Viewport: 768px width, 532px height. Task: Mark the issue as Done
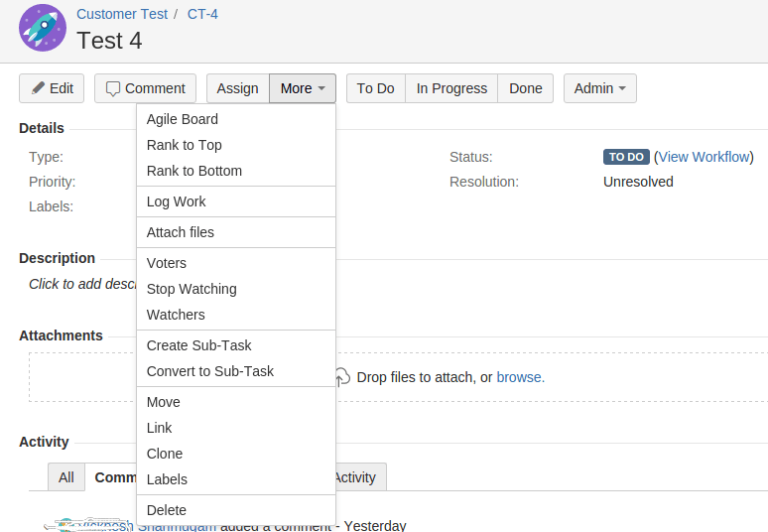(x=526, y=88)
